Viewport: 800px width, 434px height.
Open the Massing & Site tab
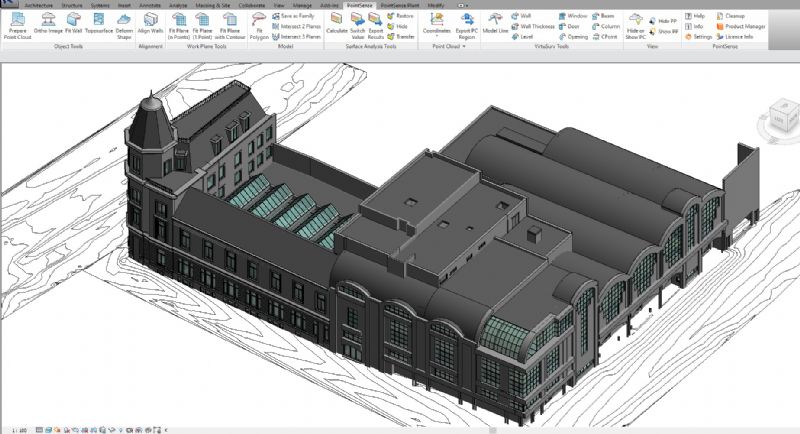click(x=215, y=5)
